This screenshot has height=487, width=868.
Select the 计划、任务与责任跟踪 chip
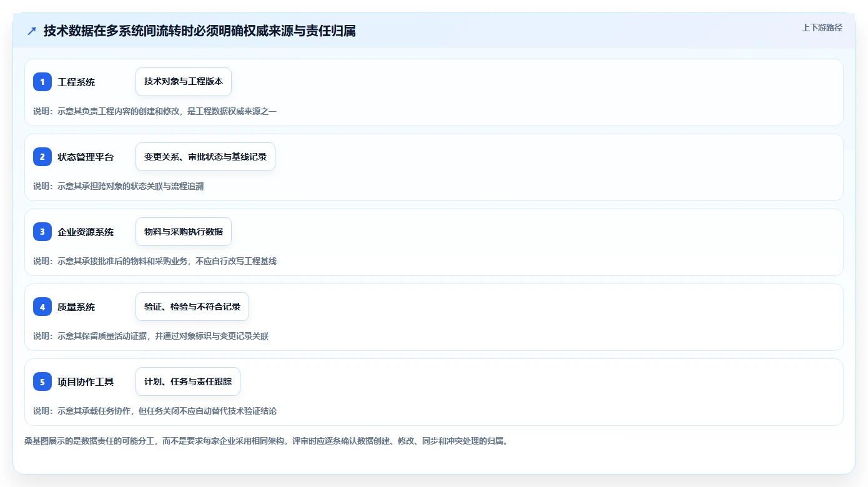tap(188, 381)
